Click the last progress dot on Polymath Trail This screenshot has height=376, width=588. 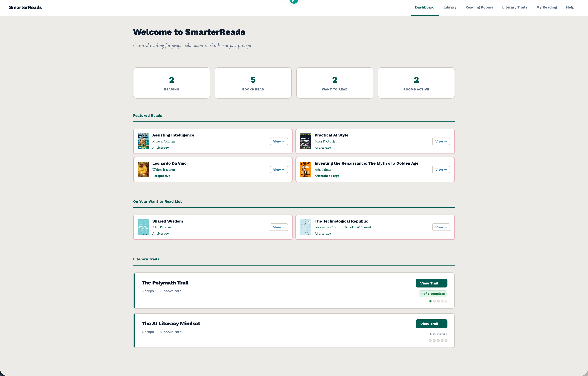pyautogui.click(x=446, y=301)
